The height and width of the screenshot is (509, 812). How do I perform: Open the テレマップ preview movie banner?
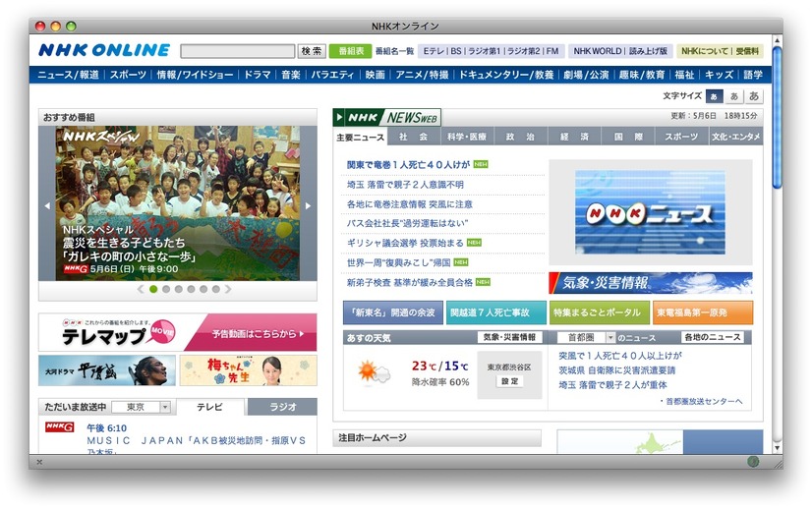[178, 332]
